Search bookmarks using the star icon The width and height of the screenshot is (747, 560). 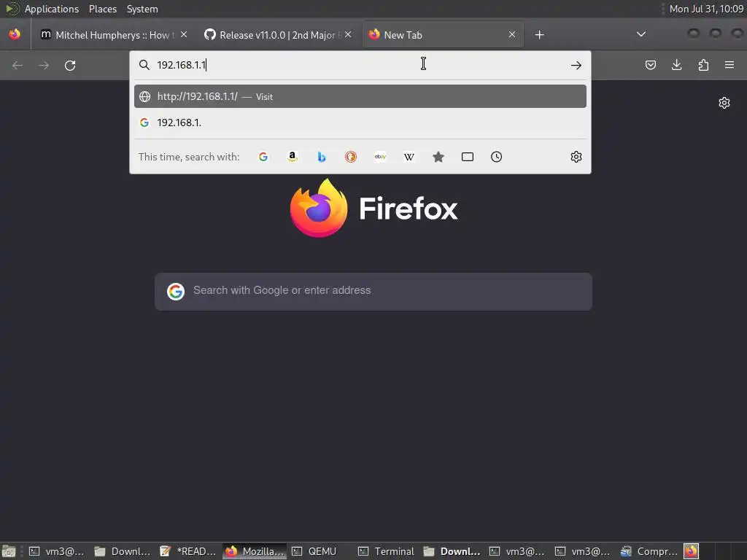click(x=438, y=157)
